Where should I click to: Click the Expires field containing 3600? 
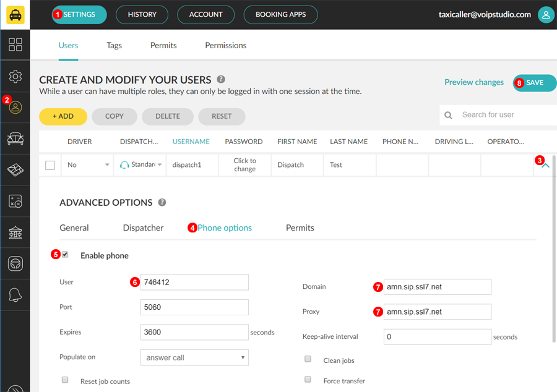[195, 333]
